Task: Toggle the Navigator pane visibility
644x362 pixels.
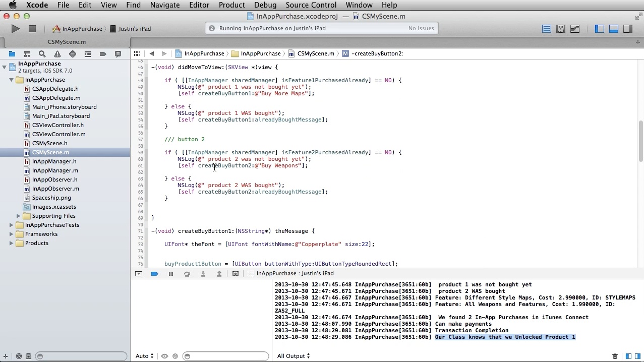Action: click(x=599, y=29)
